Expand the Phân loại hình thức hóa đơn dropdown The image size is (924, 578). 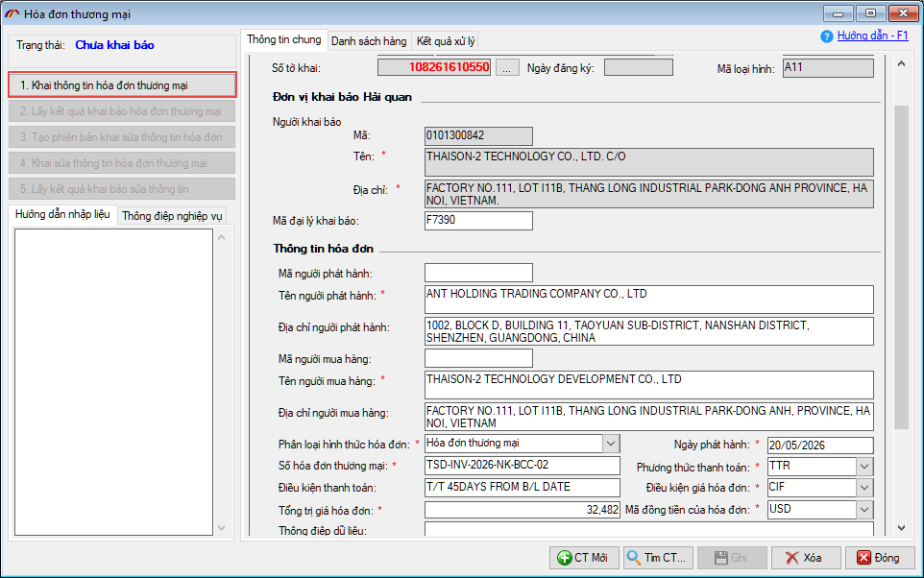coord(611,443)
